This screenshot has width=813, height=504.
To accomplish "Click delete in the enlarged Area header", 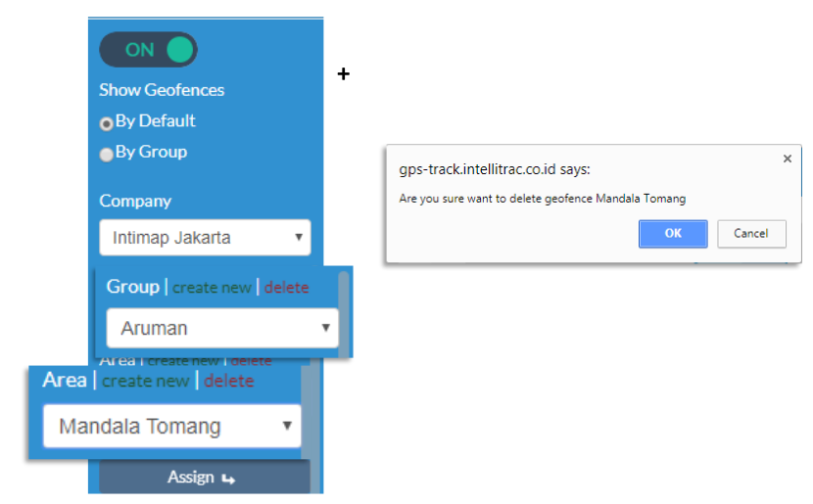I will [228, 381].
